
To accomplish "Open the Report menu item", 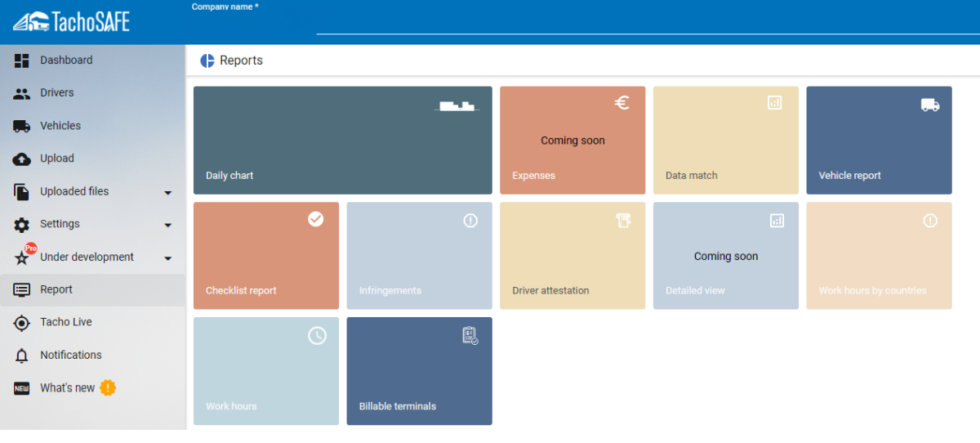I will coord(56,289).
